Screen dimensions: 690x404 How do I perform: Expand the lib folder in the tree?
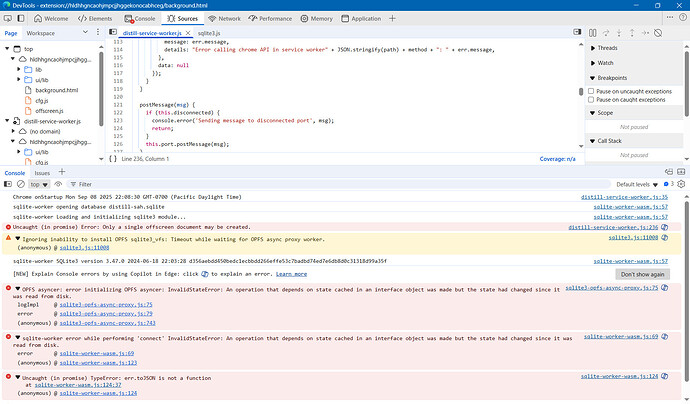[19, 70]
